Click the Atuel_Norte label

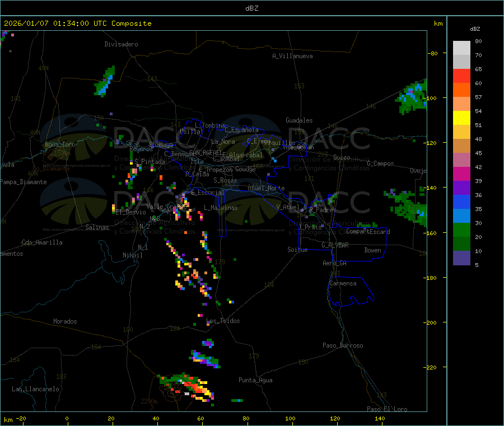[266, 188]
